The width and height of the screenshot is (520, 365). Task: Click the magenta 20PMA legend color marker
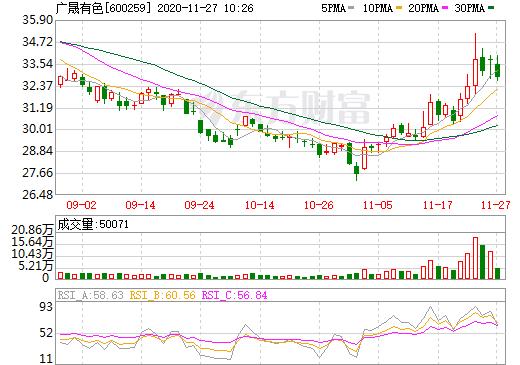tap(445, 8)
